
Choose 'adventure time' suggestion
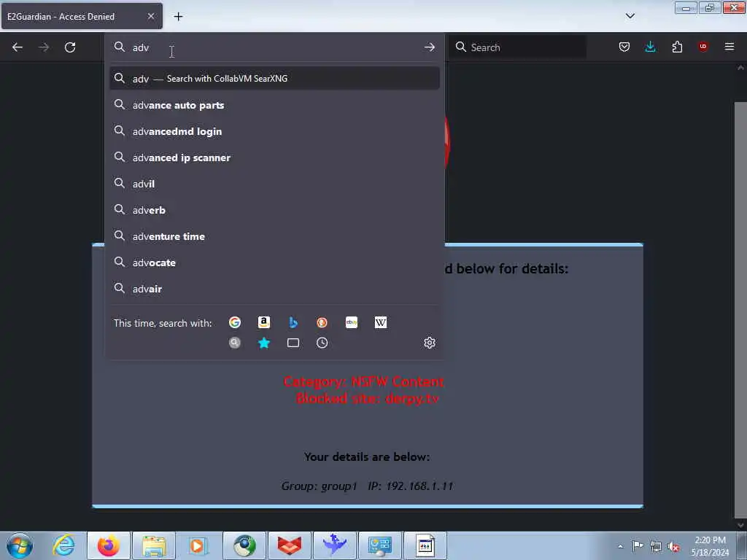coord(274,236)
